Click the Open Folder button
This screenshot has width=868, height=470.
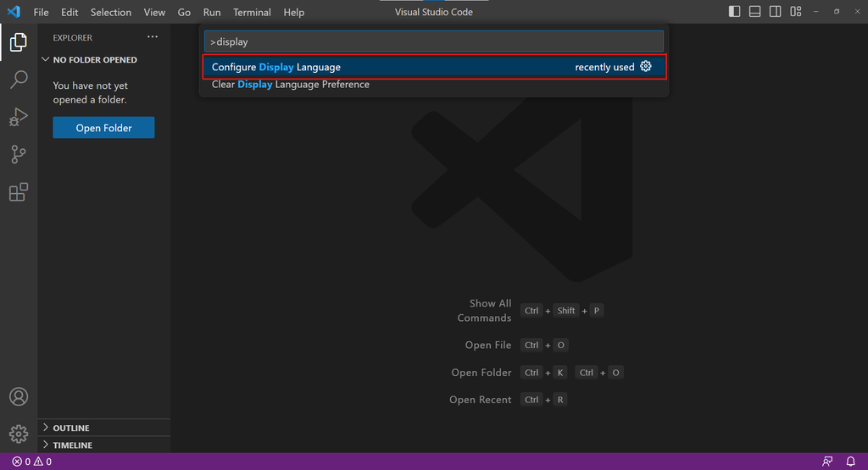click(x=103, y=128)
